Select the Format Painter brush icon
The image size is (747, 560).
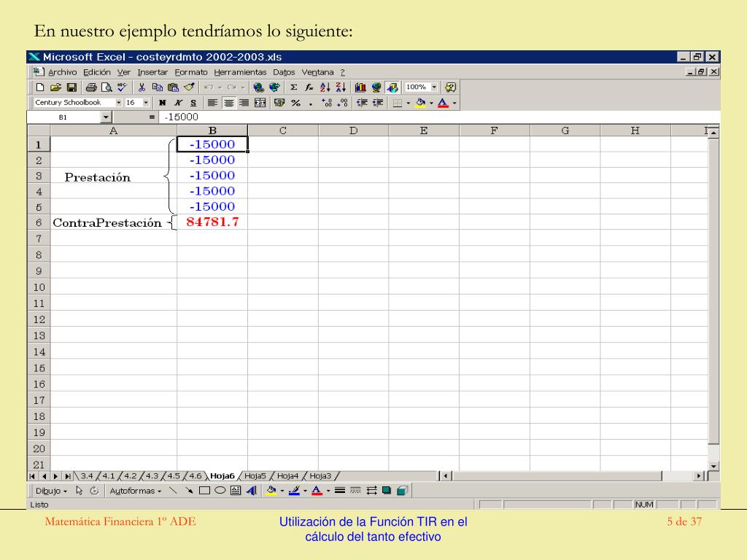pos(189,87)
